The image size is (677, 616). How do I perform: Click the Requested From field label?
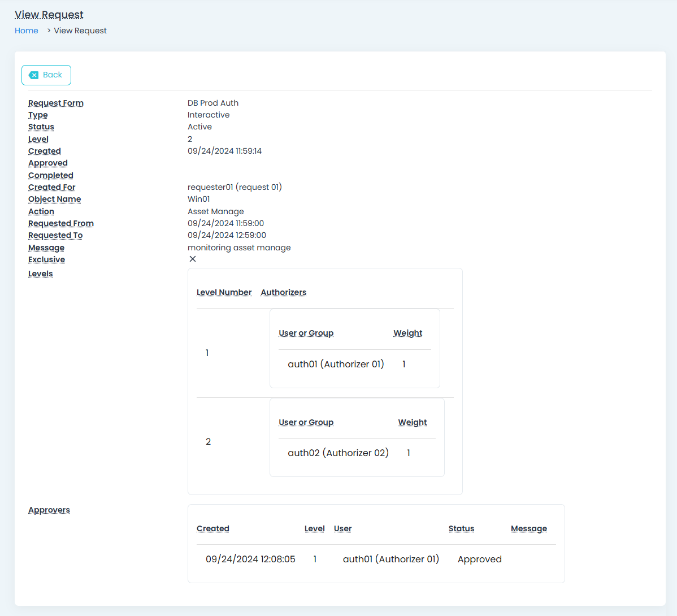tap(61, 223)
